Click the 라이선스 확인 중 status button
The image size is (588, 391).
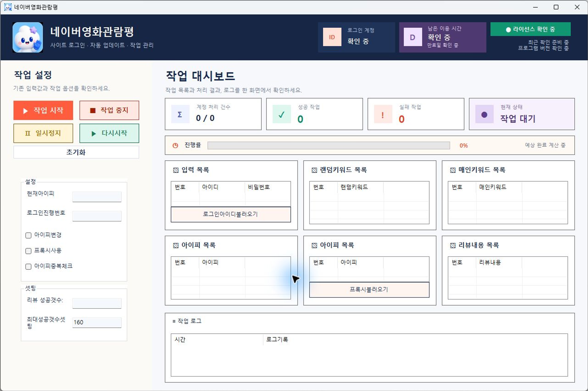tap(530, 29)
